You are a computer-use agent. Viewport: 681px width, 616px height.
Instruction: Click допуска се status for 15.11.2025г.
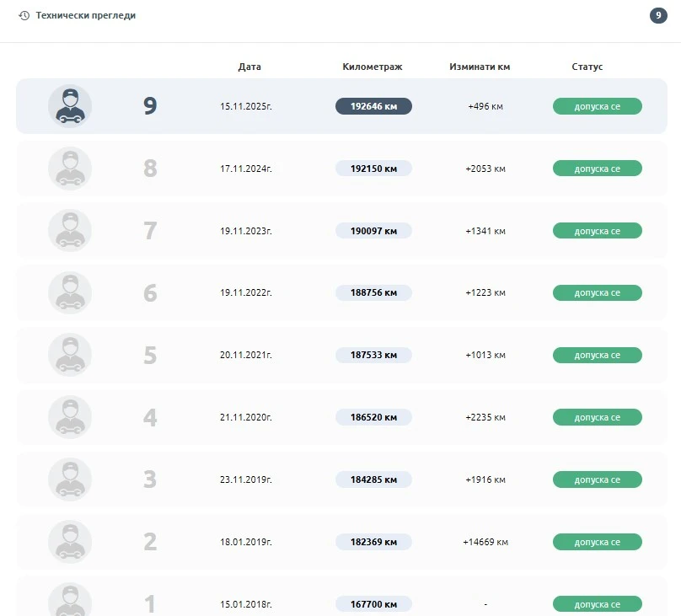point(597,106)
